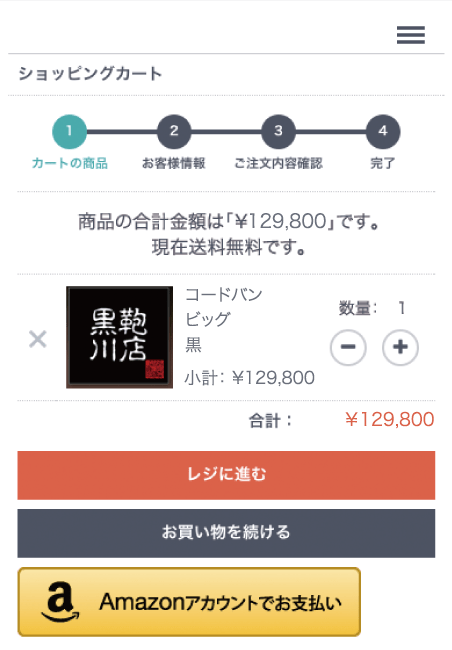452x650 pixels.
Task: Select the ご注文内容確認 step label
Action: tap(278, 163)
